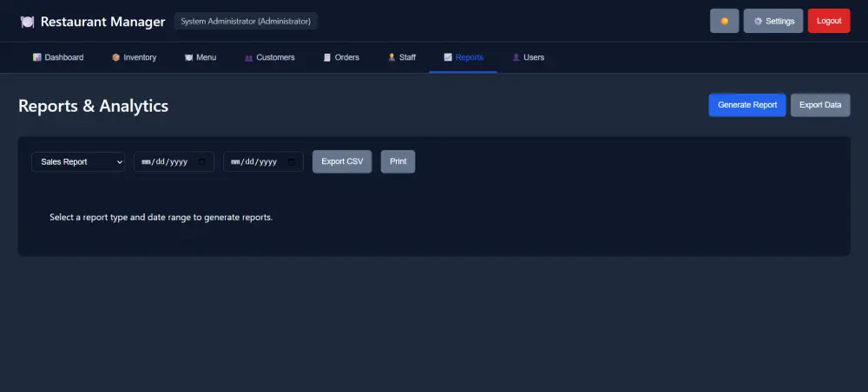Open the Customers tab
This screenshot has height=392, width=868.
(x=270, y=57)
